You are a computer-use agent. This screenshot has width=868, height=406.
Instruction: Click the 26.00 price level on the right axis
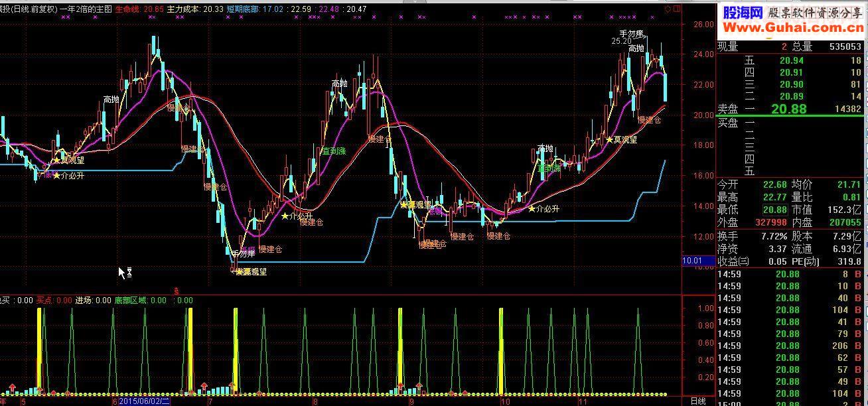[703, 24]
